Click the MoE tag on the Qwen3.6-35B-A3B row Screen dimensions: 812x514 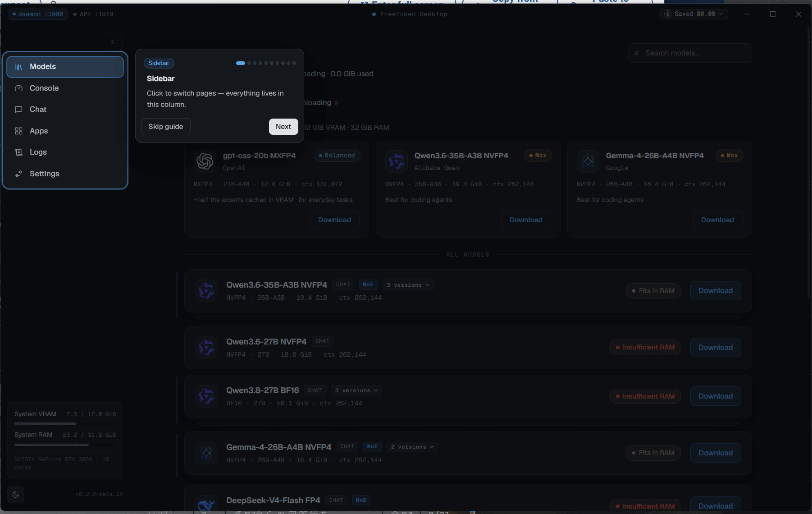click(368, 285)
